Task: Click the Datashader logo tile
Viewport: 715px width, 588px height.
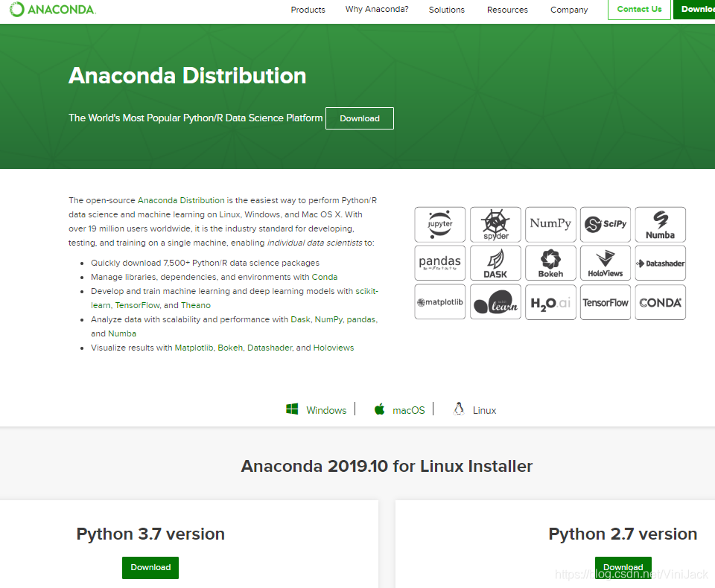Action: [x=661, y=263]
